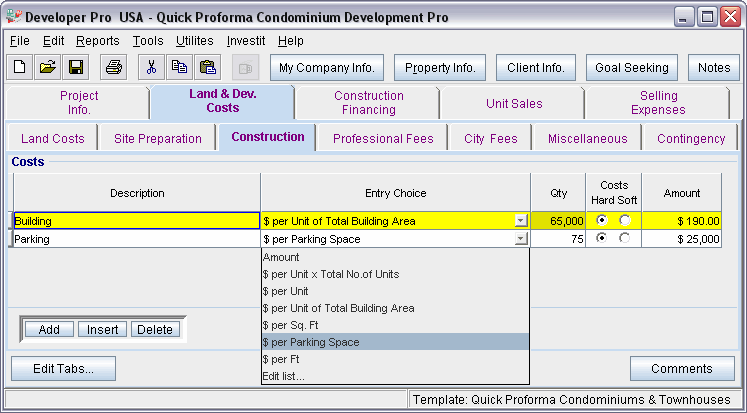Select Edit list... in dropdown
This screenshot has width=747, height=413.
[x=395, y=376]
